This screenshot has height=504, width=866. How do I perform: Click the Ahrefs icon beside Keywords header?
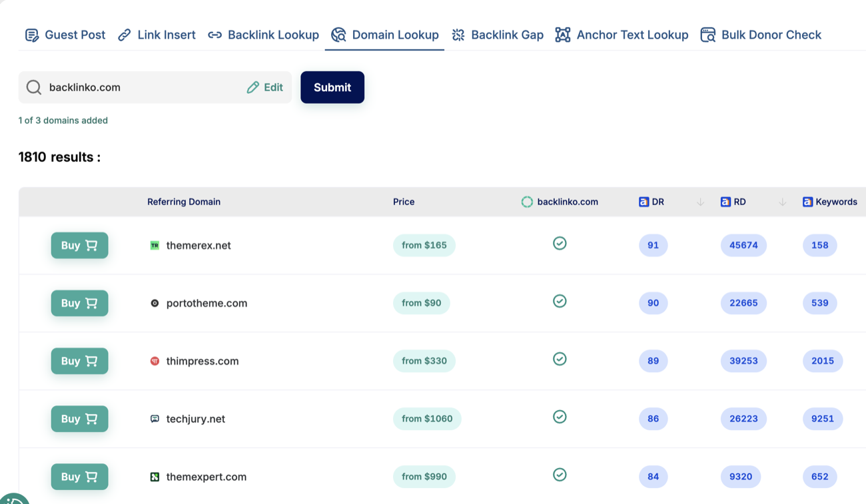[x=807, y=202]
